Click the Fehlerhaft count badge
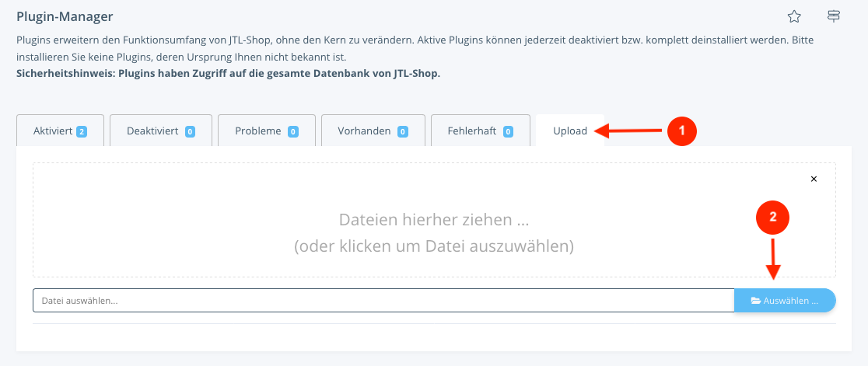Image resolution: width=868 pixels, height=366 pixels. pos(508,131)
